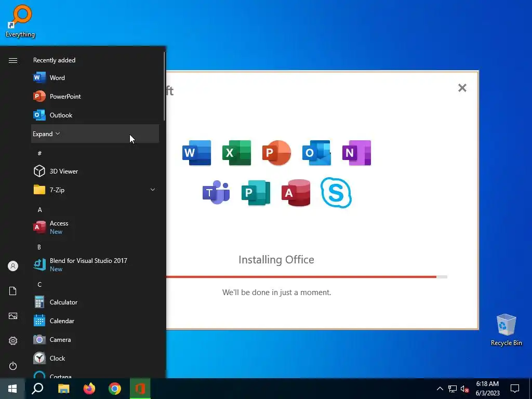The image size is (532, 399).
Task: Open File Explorer from taskbar
Action: pos(63,389)
